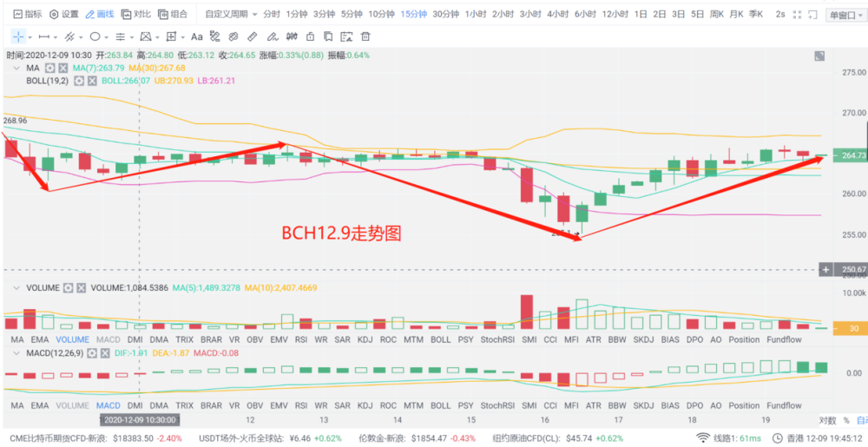Open dropdown arrow beside horizontal lines tool

click(x=132, y=37)
